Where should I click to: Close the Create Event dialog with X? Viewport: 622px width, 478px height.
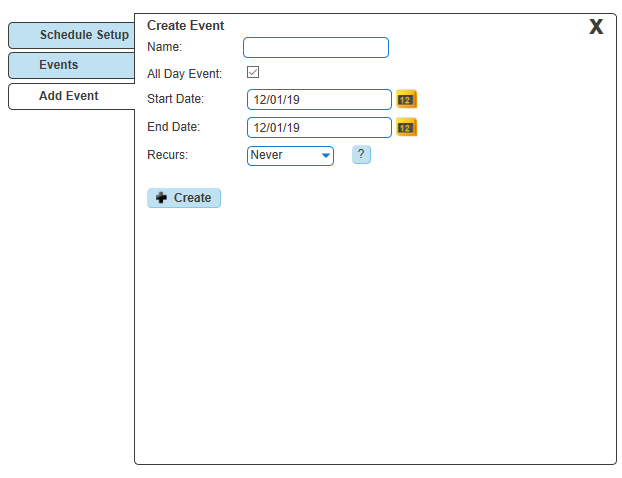click(x=596, y=27)
